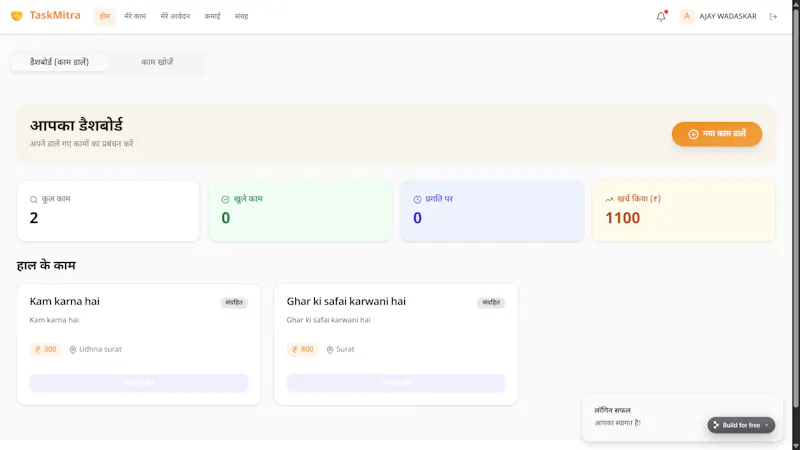
Task: Click faded button on Ghar ki safai card
Action: (396, 383)
